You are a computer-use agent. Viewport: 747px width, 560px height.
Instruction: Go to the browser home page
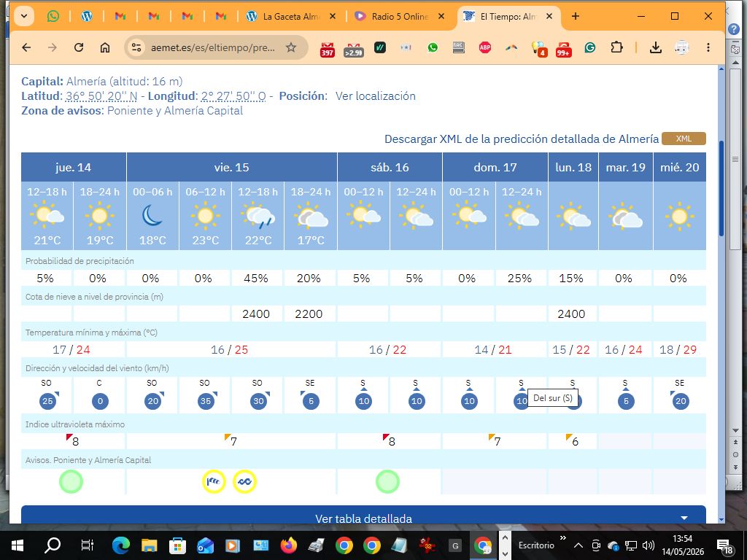tap(105, 47)
